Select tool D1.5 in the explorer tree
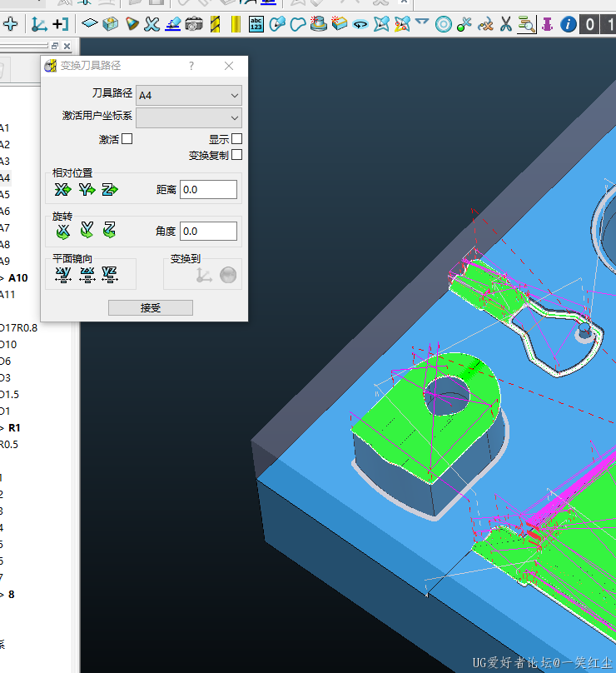The height and width of the screenshot is (673, 616). tap(9, 395)
